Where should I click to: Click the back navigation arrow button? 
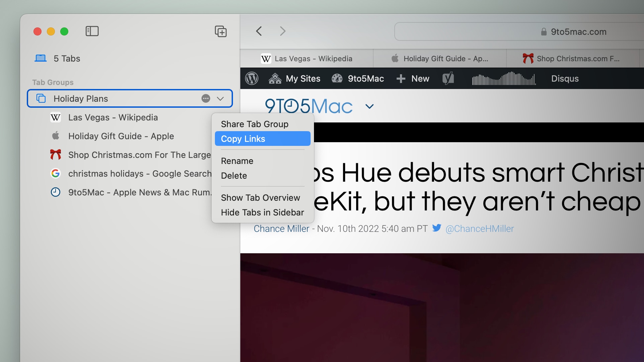click(259, 31)
